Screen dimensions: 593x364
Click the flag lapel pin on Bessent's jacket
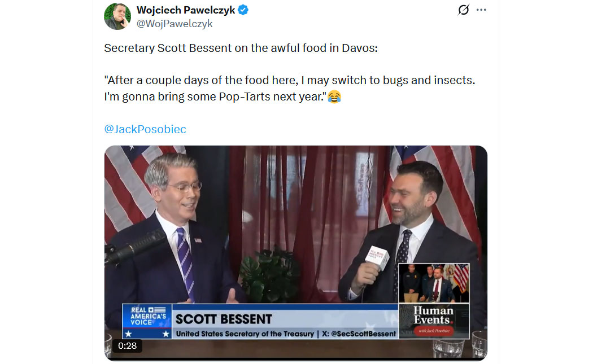pyautogui.click(x=198, y=240)
